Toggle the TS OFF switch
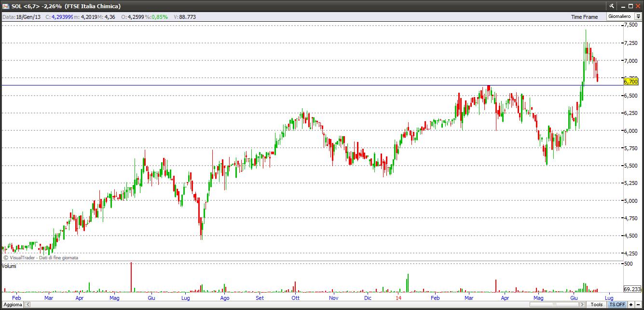Viewport: 644px width, 310px height. pos(617,305)
